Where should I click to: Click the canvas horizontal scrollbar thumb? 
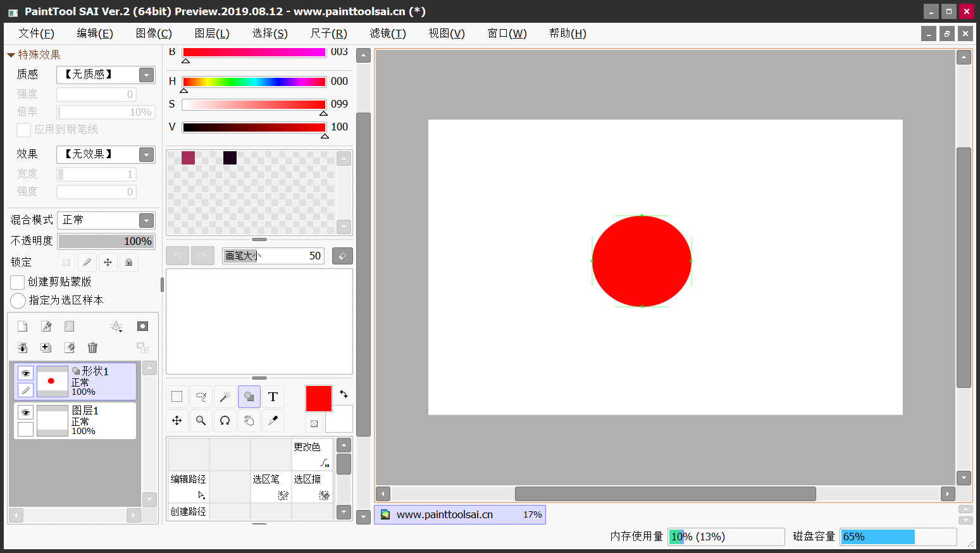666,494
